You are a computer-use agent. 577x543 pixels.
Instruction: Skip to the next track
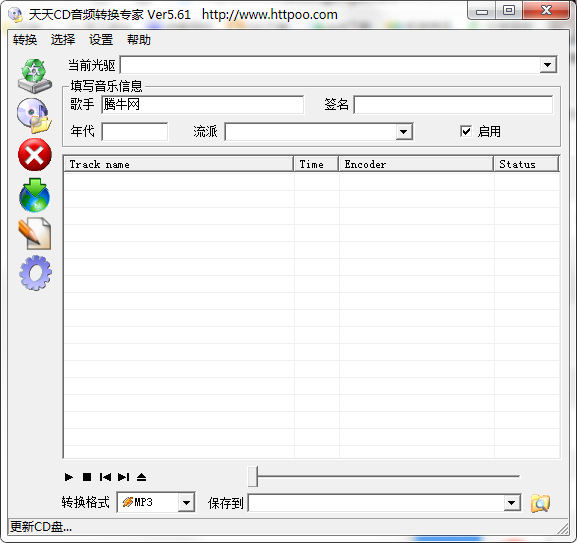tap(123, 477)
